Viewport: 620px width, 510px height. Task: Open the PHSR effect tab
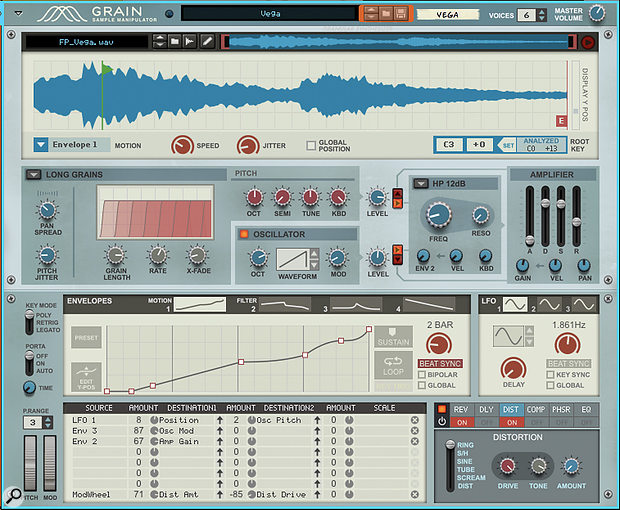[561, 410]
